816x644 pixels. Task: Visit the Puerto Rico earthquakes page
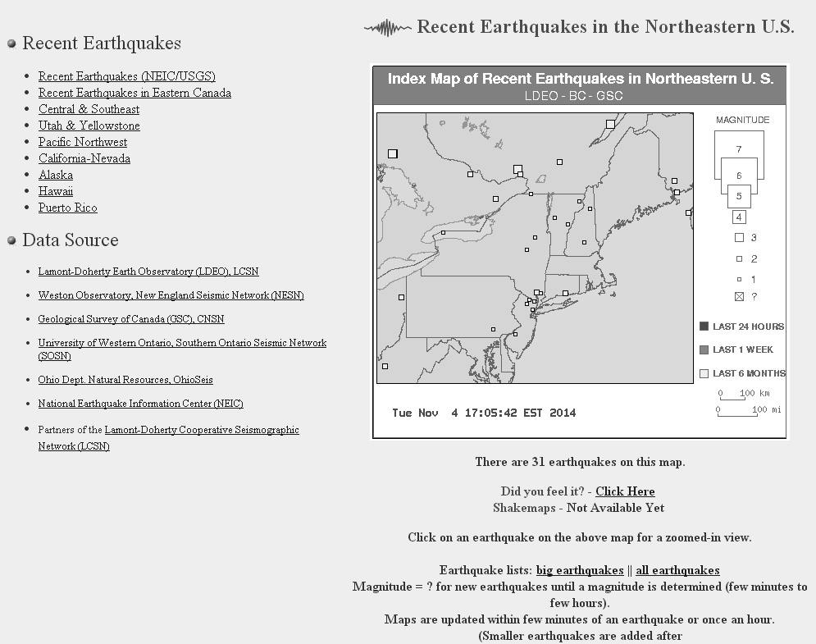[67, 208]
